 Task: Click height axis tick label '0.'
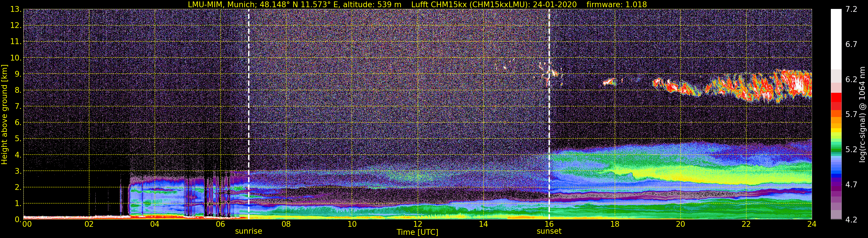tap(18, 220)
